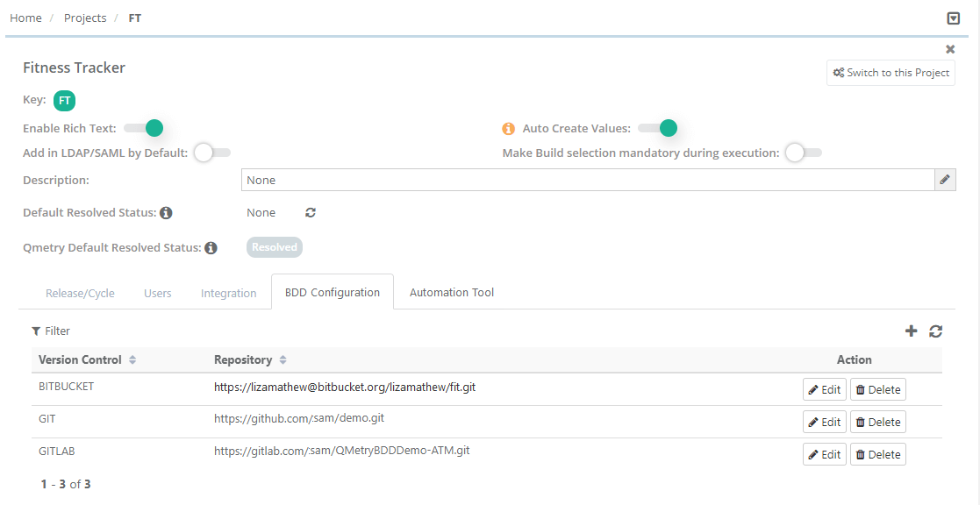Sort by Repository column
The width and height of the screenshot is (980, 505).
[250, 359]
